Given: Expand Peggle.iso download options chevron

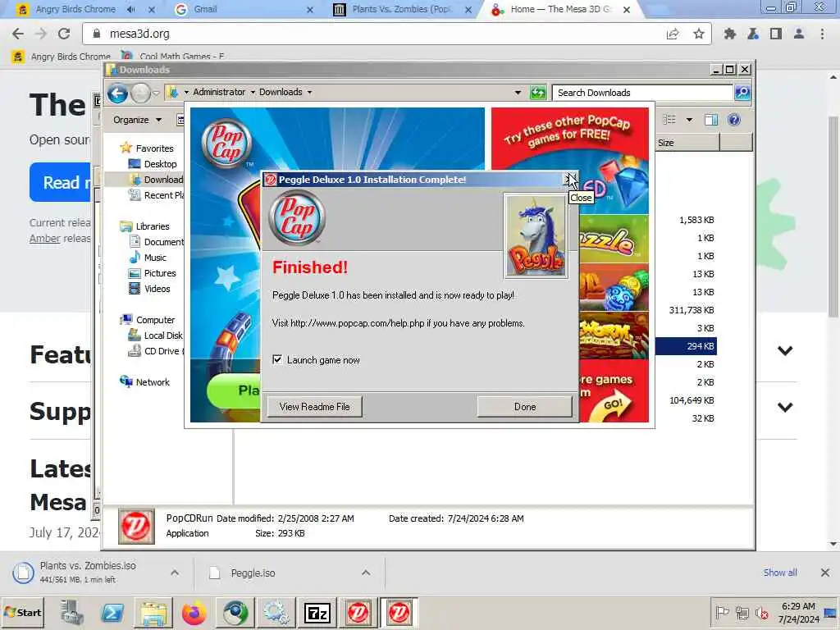Looking at the screenshot, I should click(365, 573).
